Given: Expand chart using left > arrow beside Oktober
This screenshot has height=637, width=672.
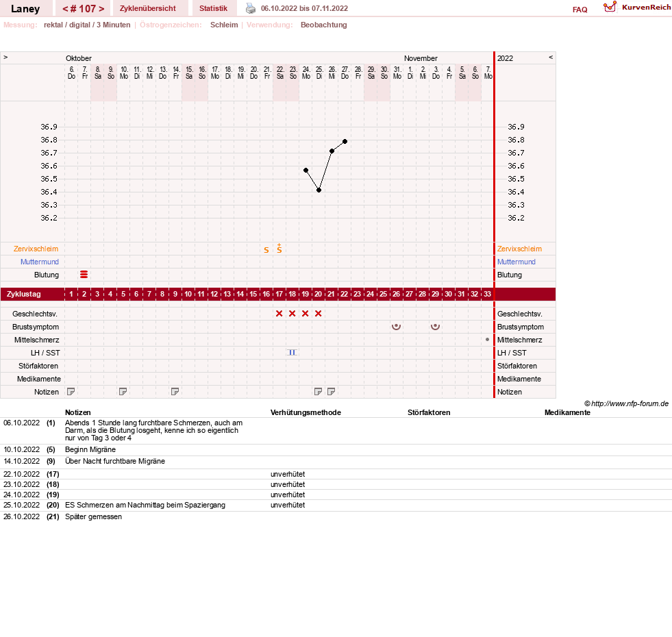Looking at the screenshot, I should (x=5, y=57).
